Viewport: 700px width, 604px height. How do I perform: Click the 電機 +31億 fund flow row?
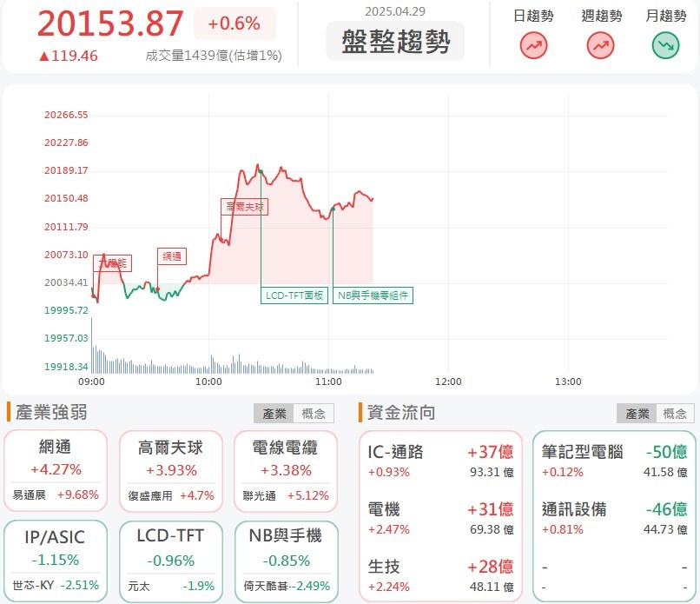click(x=440, y=518)
